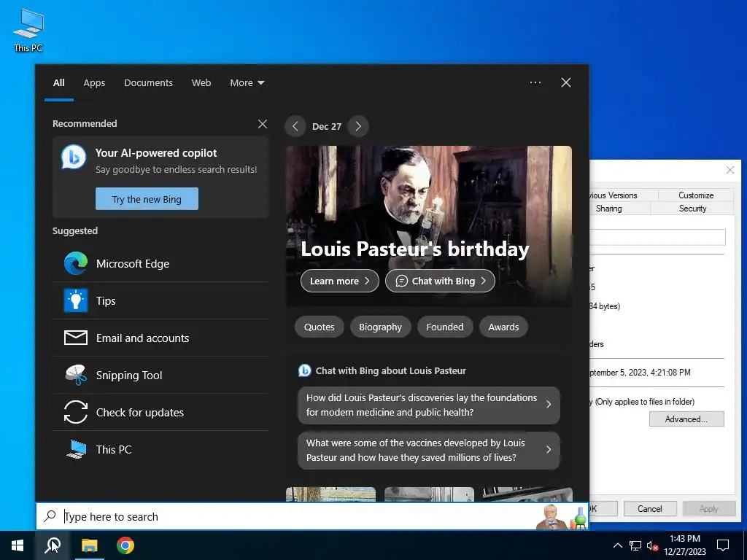This screenshot has height=560, width=747.
Task: Open Customize tab in Properties dialog
Action: pyautogui.click(x=695, y=195)
